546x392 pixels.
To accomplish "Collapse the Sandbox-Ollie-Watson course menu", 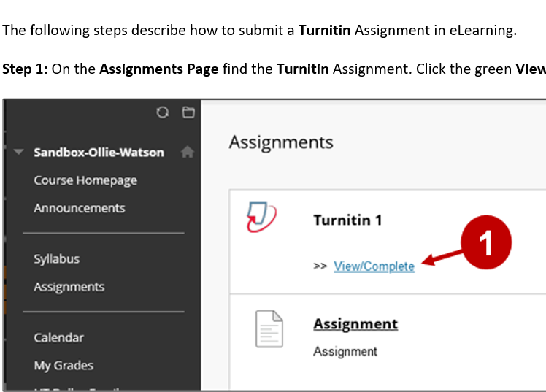I will pyautogui.click(x=18, y=153).
